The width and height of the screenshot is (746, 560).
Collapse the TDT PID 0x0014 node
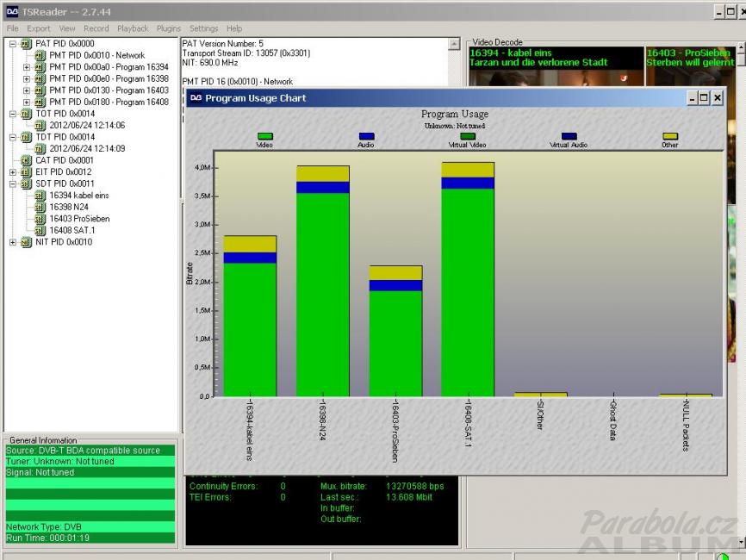(13, 137)
